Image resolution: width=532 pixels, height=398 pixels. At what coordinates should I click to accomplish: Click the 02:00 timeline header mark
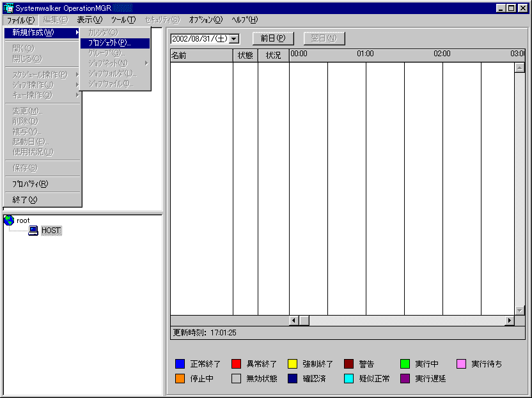tap(442, 54)
